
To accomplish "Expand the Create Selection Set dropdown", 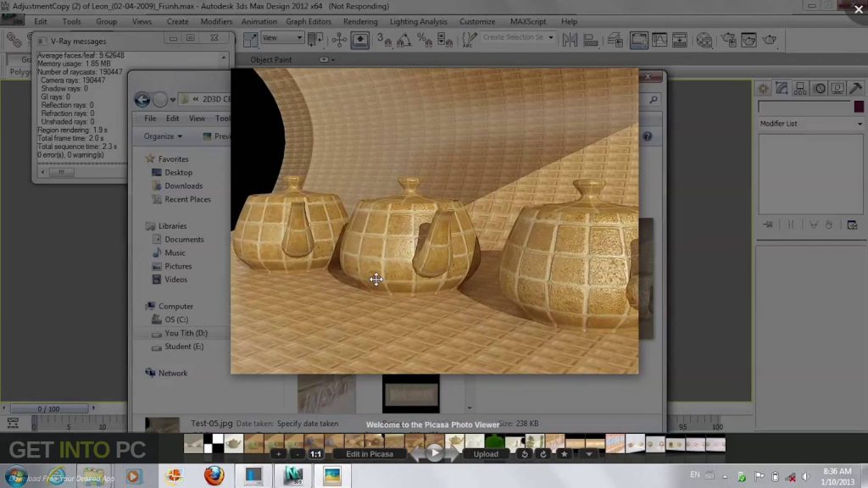I will pos(551,37).
